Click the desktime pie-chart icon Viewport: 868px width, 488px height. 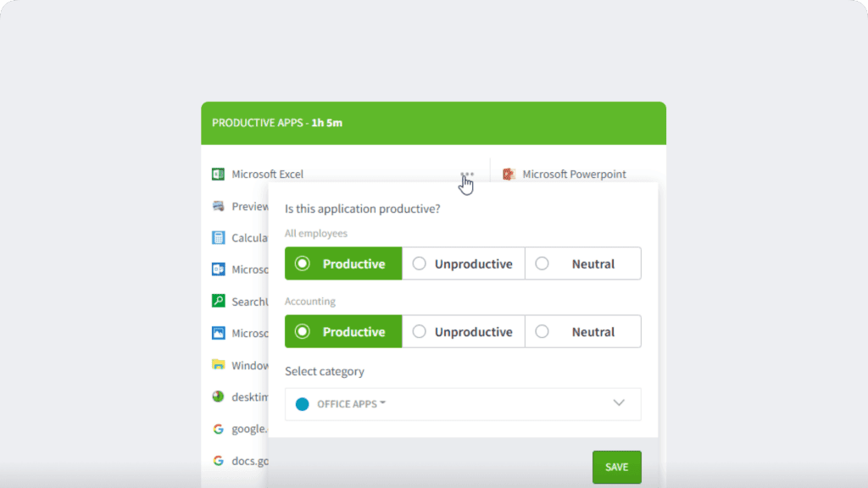(219, 396)
